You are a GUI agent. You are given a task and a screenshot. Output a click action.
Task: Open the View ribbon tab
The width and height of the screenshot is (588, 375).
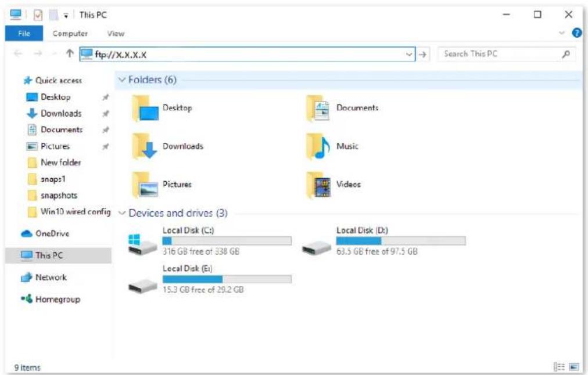[116, 33]
